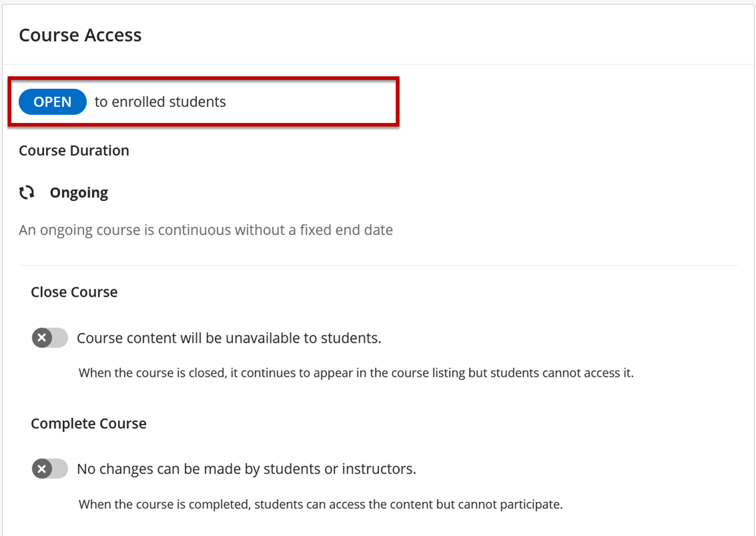Screen dimensions: 756x536
Task: Toggle the Close Course switch
Action: pos(50,338)
